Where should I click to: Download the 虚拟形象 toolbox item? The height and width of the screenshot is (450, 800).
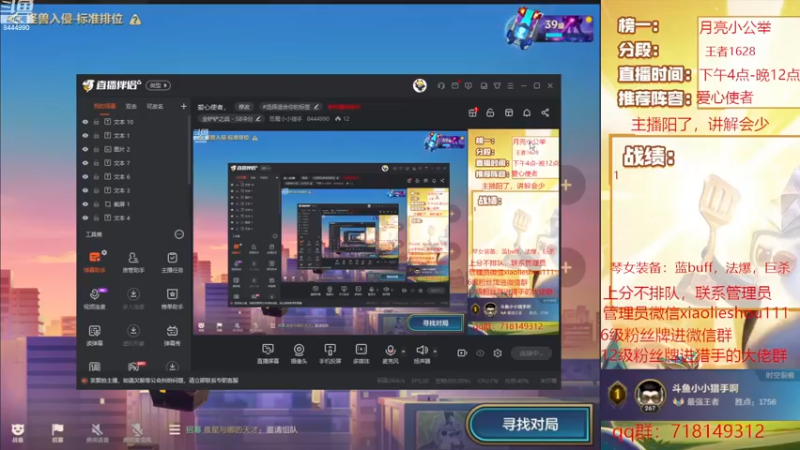pyautogui.click(x=133, y=335)
